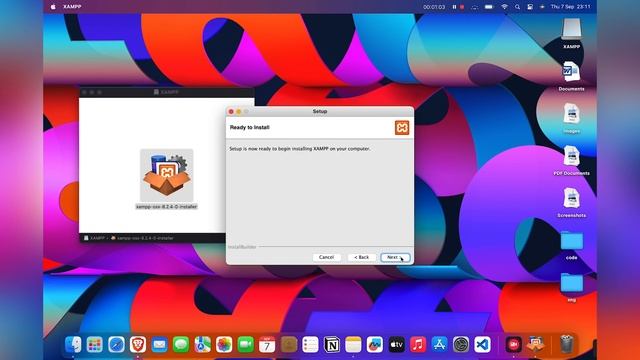Screen dimensions: 640x360
Task: Open Spotlight search magnifier icon
Action: pos(517,7)
